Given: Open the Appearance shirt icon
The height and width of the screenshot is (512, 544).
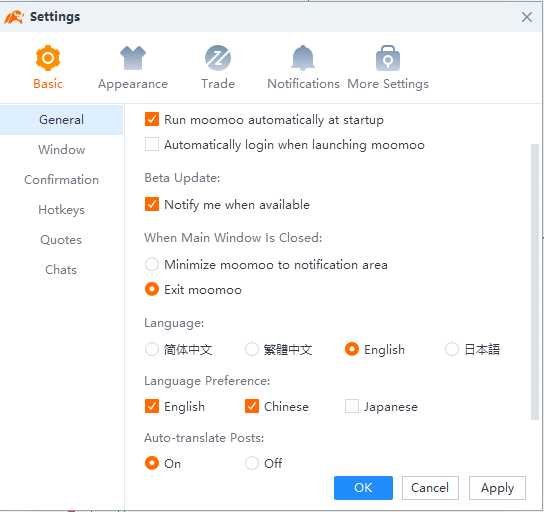Looking at the screenshot, I should [x=133, y=58].
